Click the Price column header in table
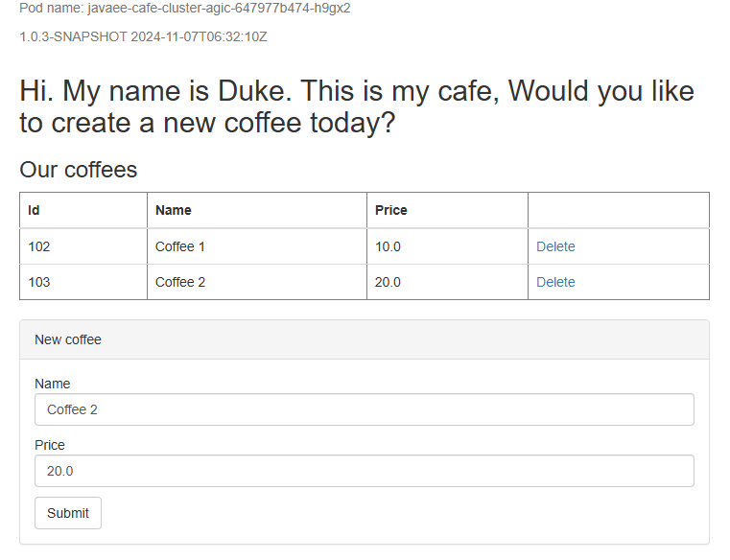The height and width of the screenshot is (560, 730). pos(391,210)
